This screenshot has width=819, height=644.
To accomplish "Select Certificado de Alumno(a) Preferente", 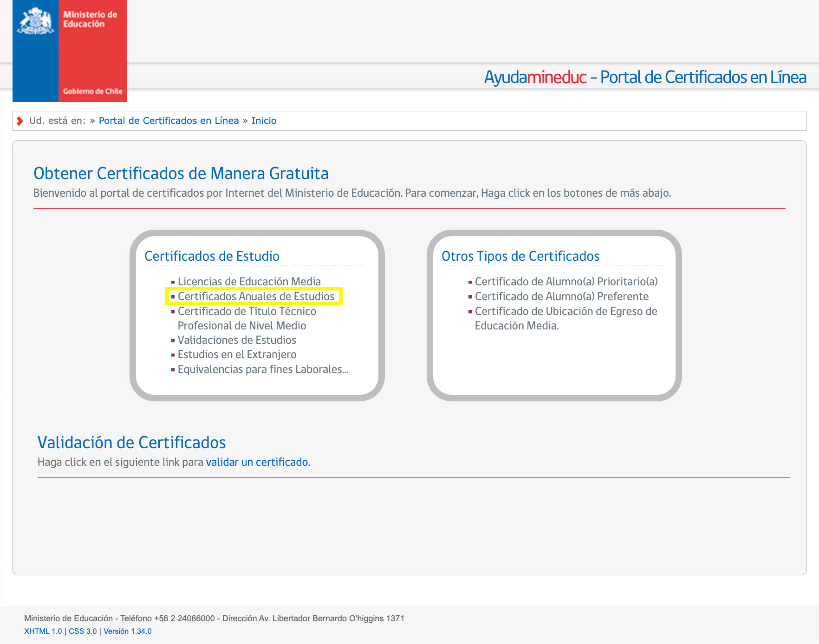I will [561, 296].
